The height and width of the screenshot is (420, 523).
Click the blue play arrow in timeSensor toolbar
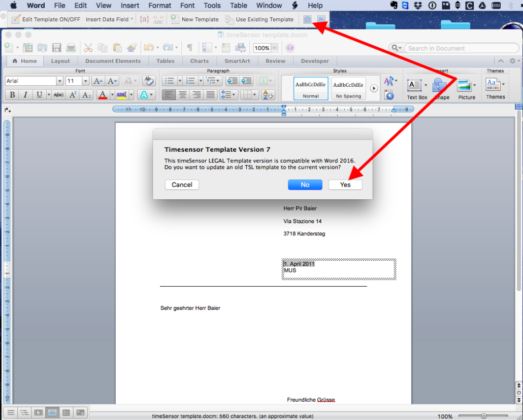pyautogui.click(x=321, y=19)
